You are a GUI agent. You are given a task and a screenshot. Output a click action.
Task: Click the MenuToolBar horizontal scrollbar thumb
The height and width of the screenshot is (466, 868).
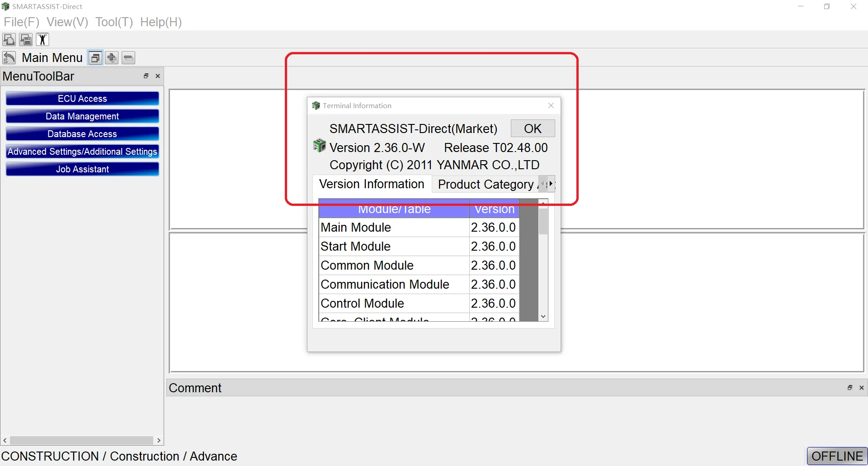click(81, 440)
